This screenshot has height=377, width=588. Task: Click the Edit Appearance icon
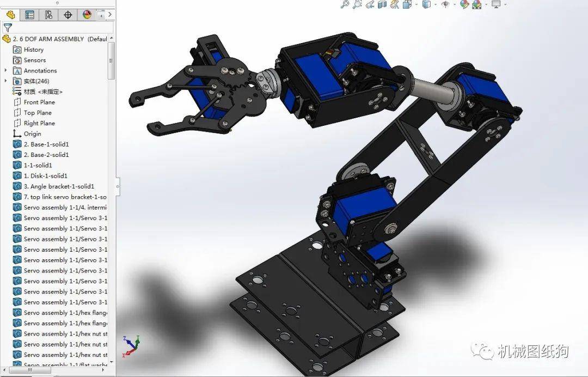(463, 4)
